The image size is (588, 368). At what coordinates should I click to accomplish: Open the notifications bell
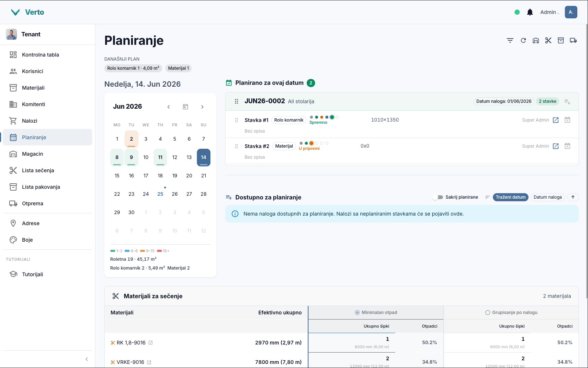point(530,12)
